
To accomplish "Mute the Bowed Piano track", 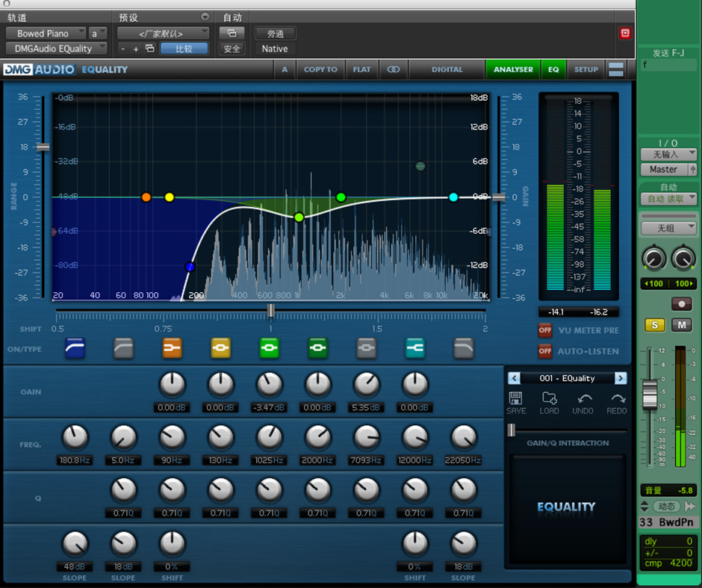I will [x=682, y=325].
